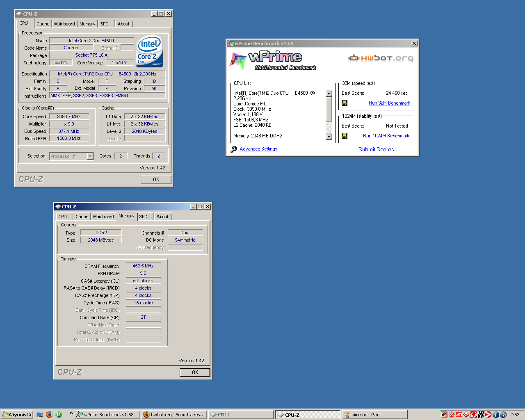Viewport: 525px width, 420px height.
Task: Open Cache tab in CPU-Z Processor window
Action: click(43, 24)
